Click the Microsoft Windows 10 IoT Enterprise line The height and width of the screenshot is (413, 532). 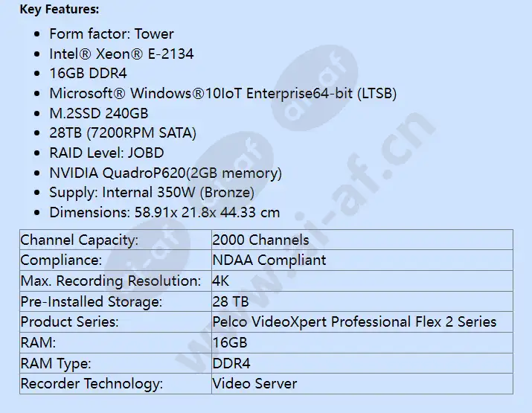tap(223, 93)
